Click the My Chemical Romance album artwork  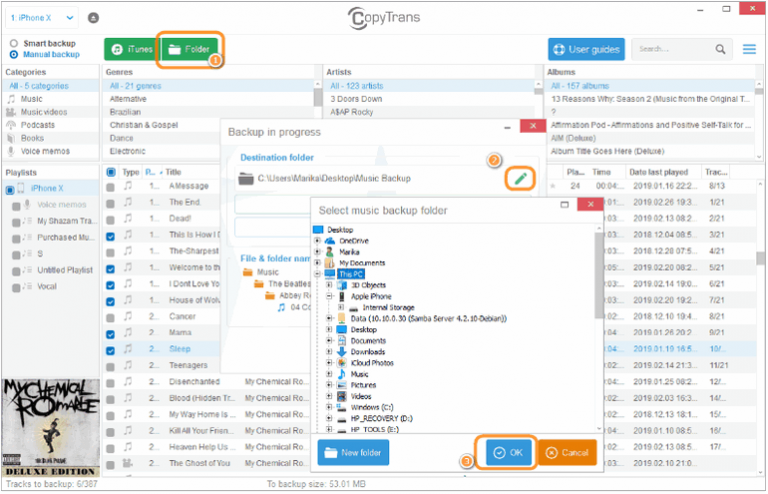[x=49, y=426]
